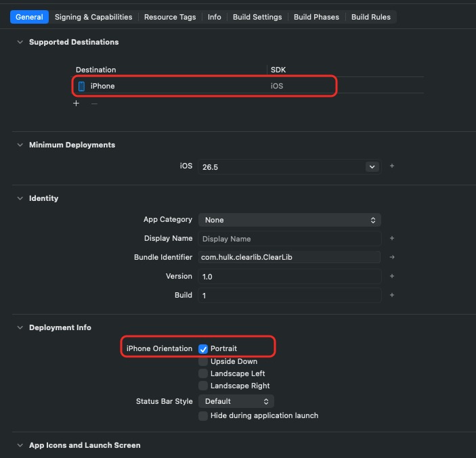Open the iOS minimum deployment version dropdown

pyautogui.click(x=372, y=167)
